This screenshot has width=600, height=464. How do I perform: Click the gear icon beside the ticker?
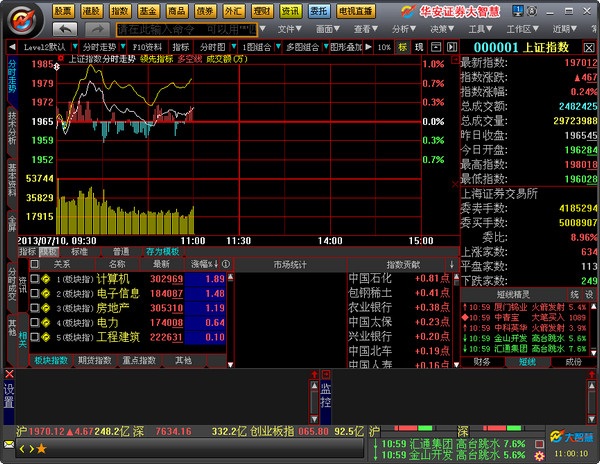540,456
